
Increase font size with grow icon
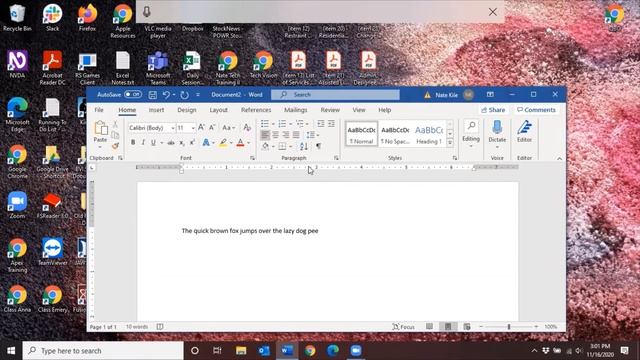click(201, 128)
